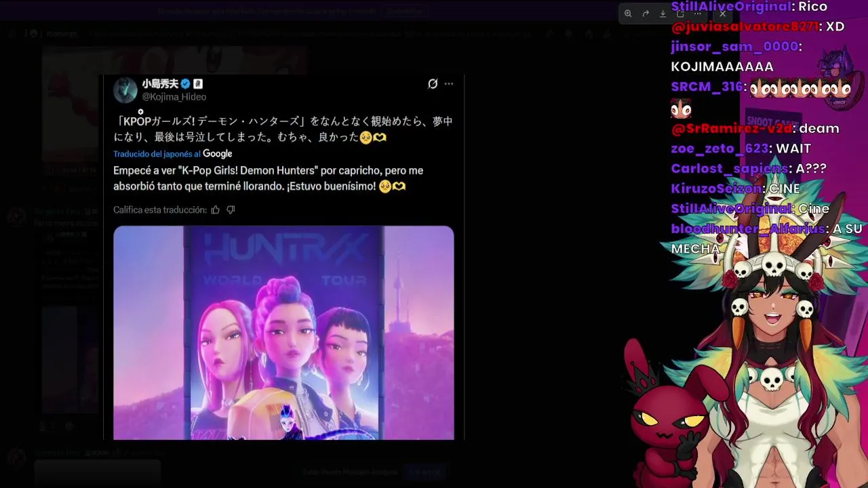868x488 pixels.
Task: Click the affiliate badge icon beside verified checkmark
Action: tap(198, 84)
